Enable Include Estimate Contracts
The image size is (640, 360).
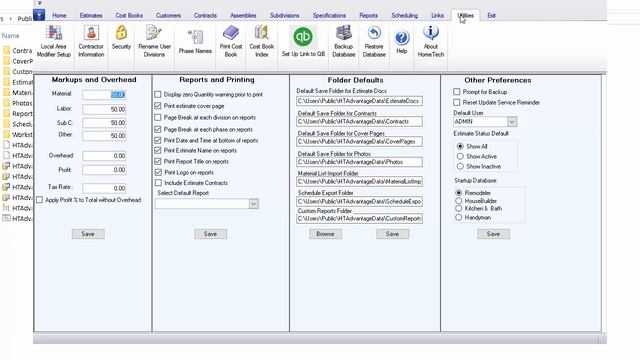158,183
